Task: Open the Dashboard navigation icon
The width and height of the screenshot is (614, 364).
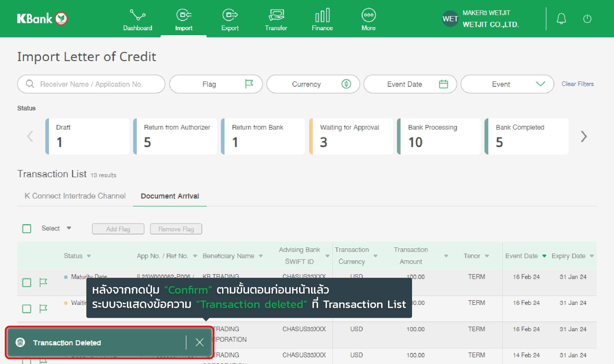Action: pyautogui.click(x=137, y=16)
